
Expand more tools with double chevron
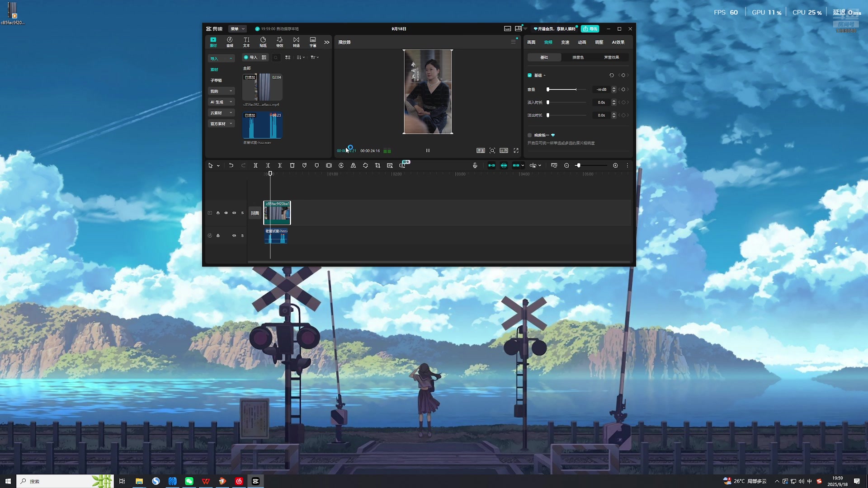(326, 42)
